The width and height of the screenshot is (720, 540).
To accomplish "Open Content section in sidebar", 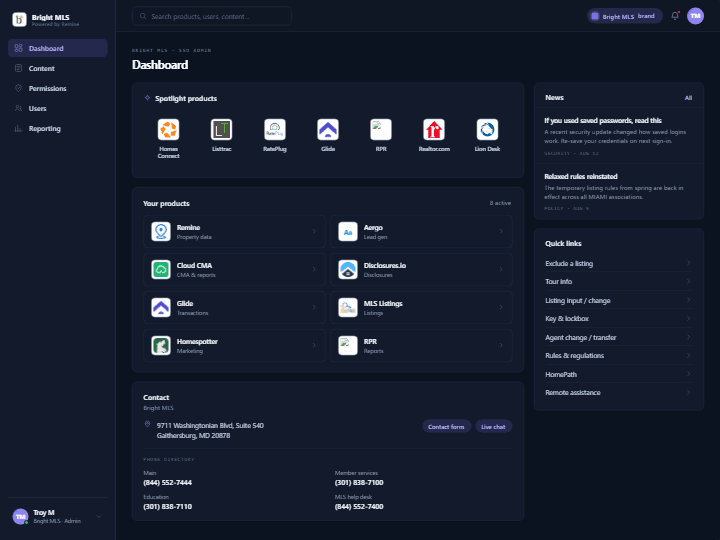I will pos(58,68).
